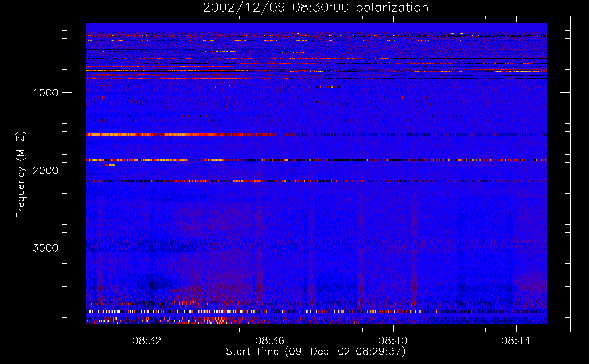Click the plot title "2002/12/09 08:30:00 polarization"
The image size is (589, 364).
(x=316, y=8)
